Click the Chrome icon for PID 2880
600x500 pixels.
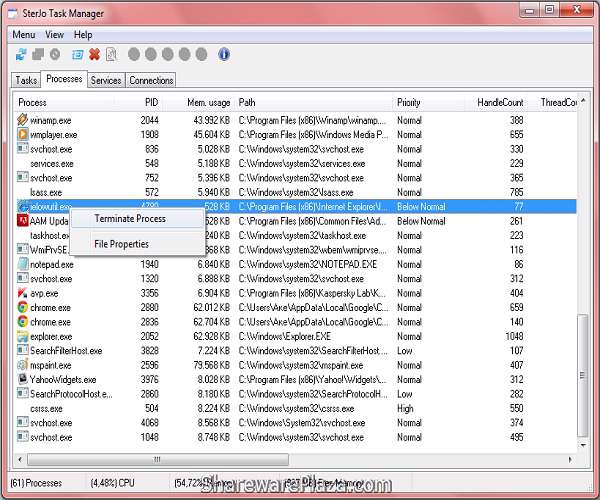coord(23,307)
